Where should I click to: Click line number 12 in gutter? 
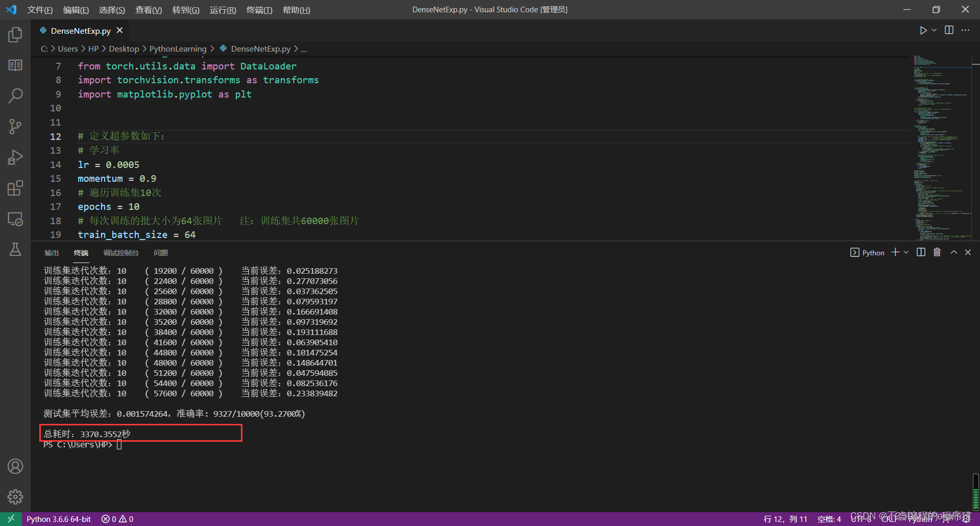pos(55,136)
